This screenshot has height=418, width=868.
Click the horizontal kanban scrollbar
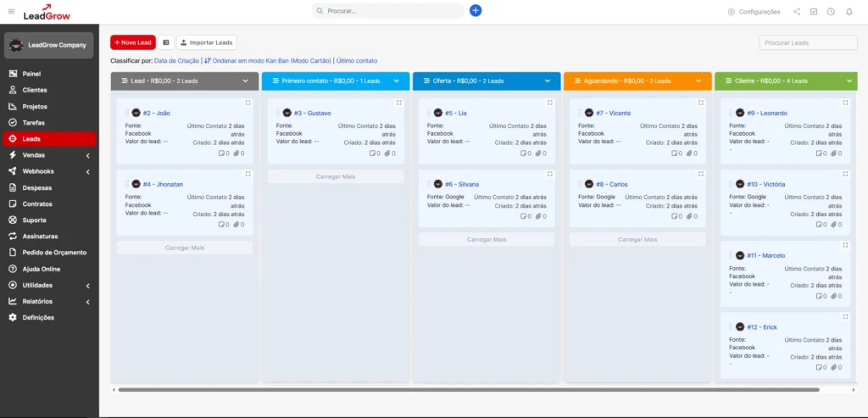coord(466,390)
